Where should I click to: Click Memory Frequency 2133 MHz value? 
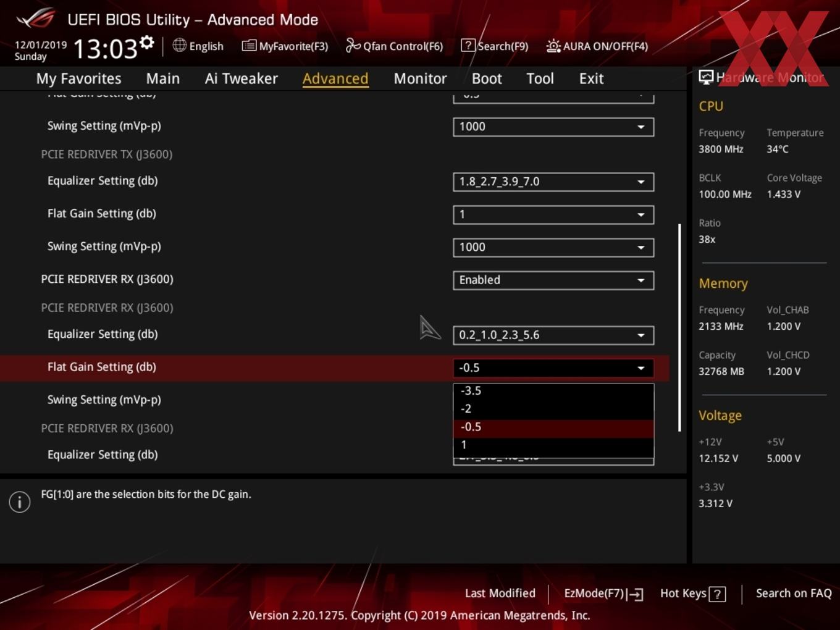tap(721, 326)
